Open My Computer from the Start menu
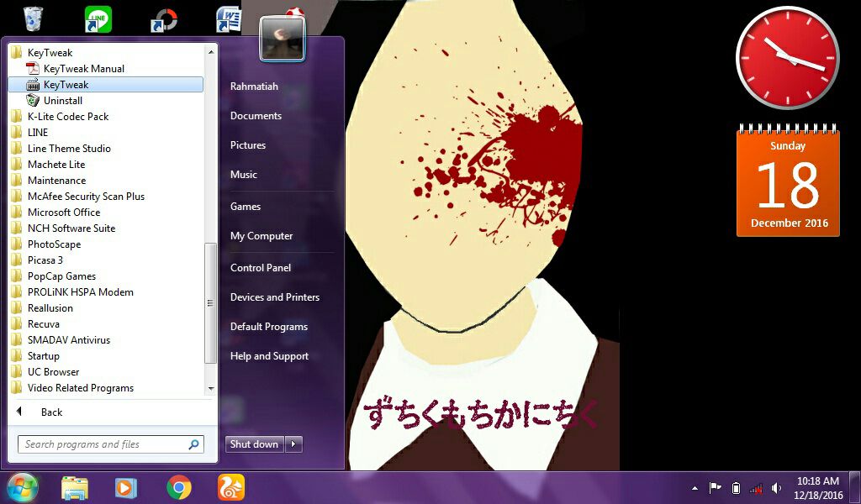This screenshot has height=504, width=861. (261, 236)
